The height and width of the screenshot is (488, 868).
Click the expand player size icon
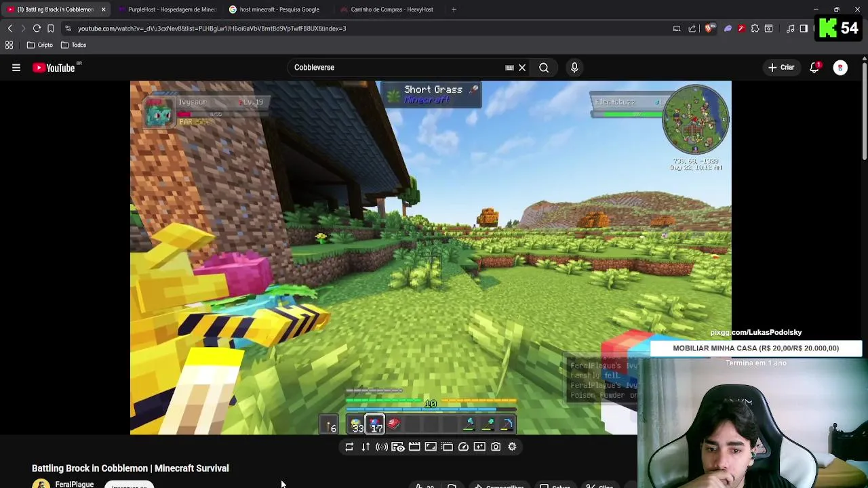pyautogui.click(x=431, y=447)
